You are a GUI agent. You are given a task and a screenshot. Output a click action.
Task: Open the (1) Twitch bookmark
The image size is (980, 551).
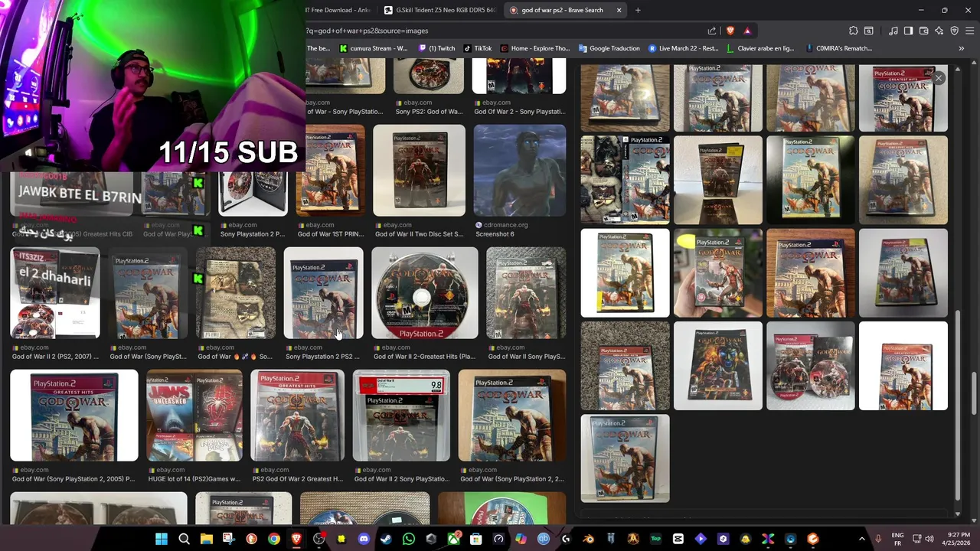tap(437, 48)
